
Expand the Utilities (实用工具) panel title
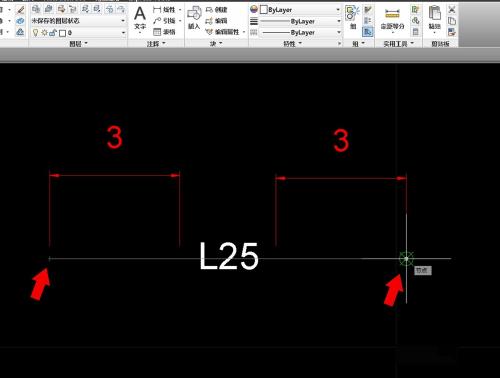click(398, 44)
